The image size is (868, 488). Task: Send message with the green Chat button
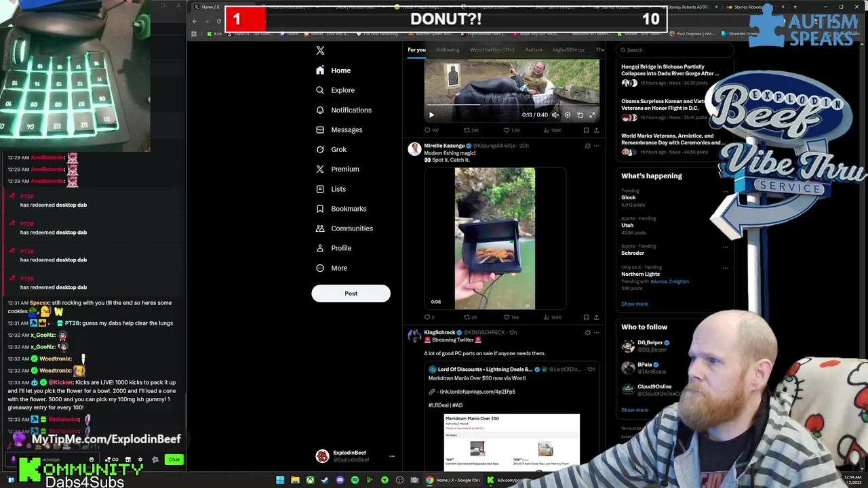click(174, 460)
